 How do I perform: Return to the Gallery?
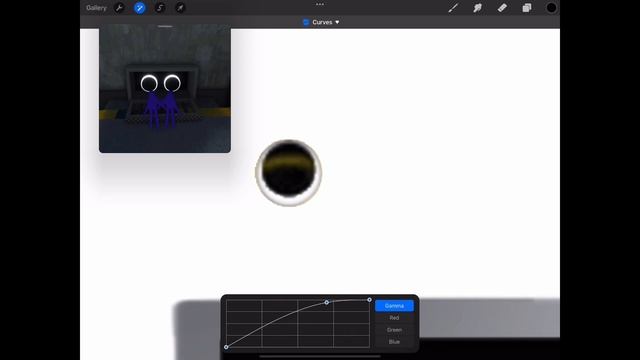(96, 8)
